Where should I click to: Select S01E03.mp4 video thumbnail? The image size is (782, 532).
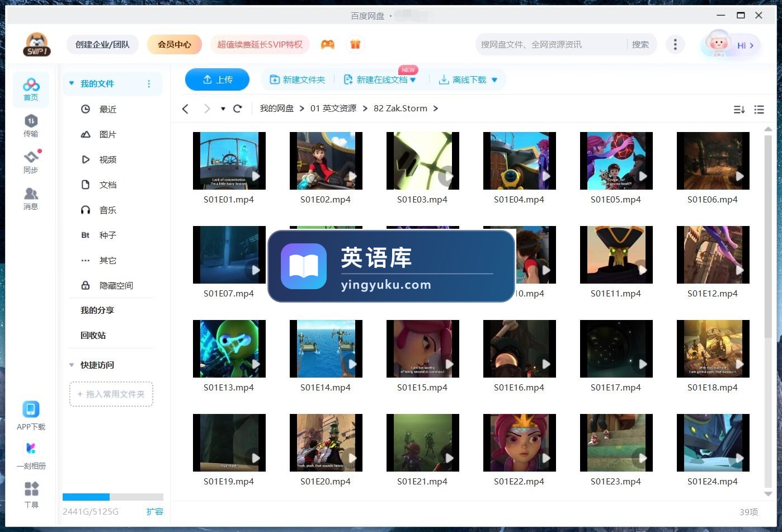422,161
